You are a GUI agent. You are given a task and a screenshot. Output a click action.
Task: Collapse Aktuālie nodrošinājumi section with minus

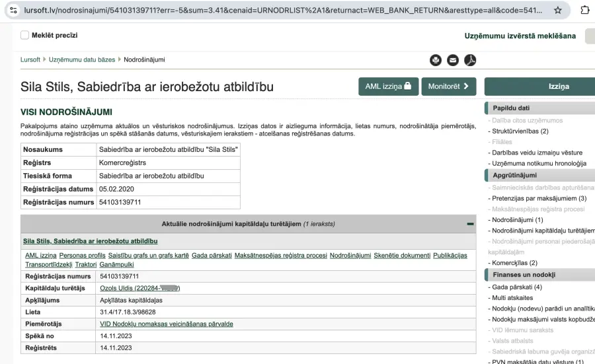[x=470, y=224]
